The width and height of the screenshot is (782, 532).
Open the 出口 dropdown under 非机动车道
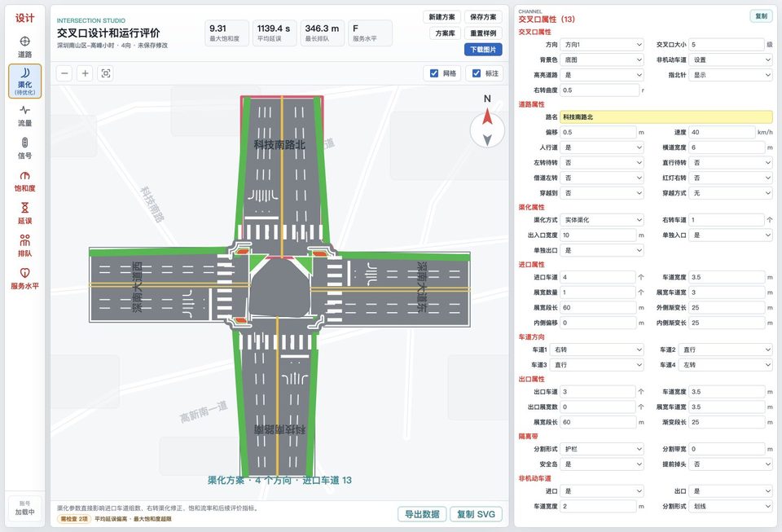tap(731, 491)
